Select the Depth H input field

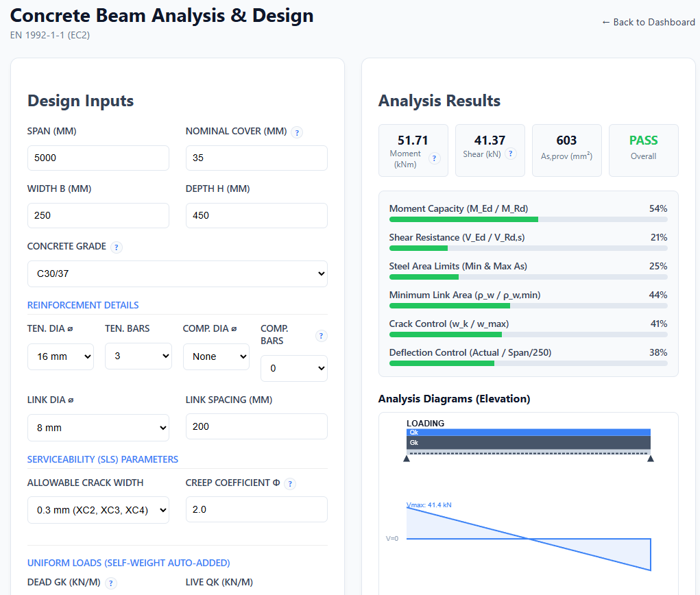256,215
